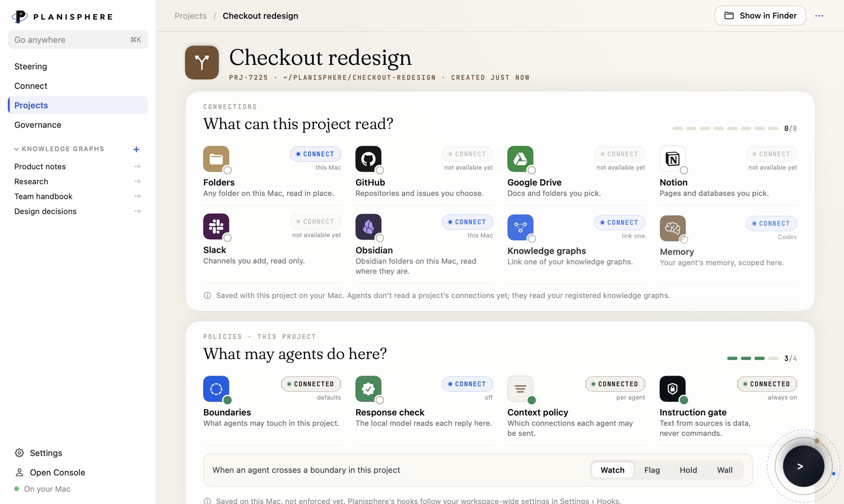The height and width of the screenshot is (504, 844).
Task: Open Design decisions arrow
Action: pyautogui.click(x=137, y=211)
